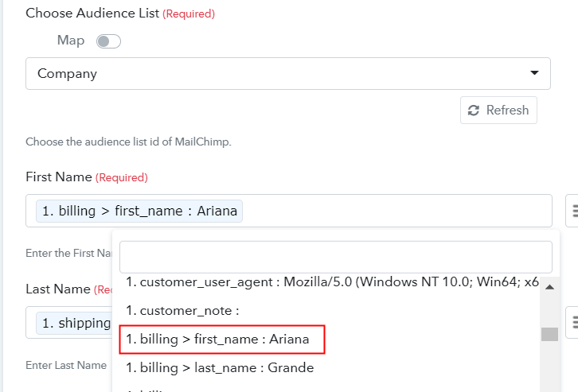
Task: Toggle the Map switch
Action: [x=108, y=41]
